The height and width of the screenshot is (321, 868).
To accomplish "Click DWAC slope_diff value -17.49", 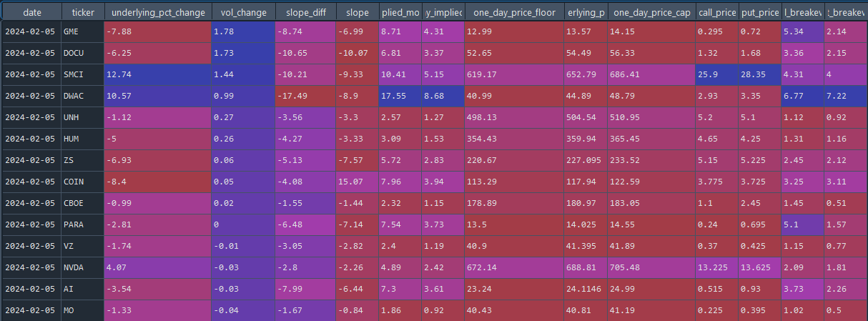I will 305,97.
